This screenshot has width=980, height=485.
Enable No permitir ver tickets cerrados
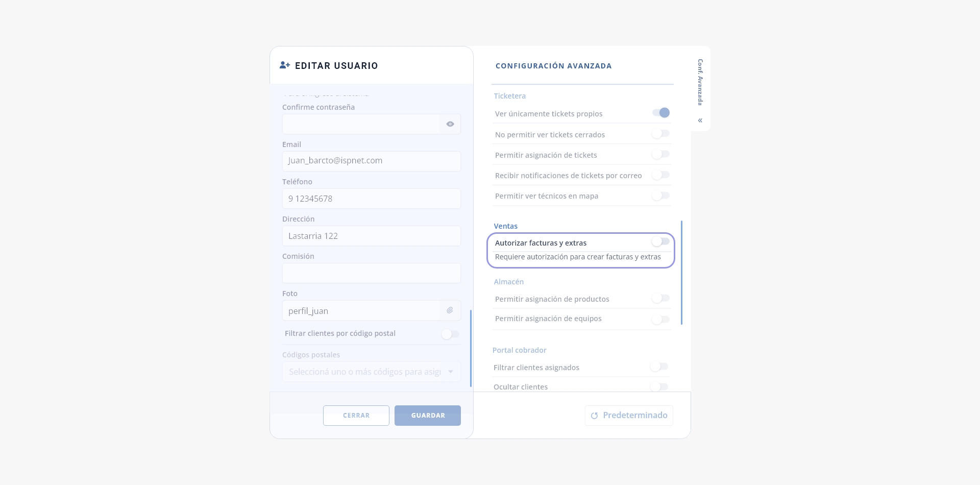(x=660, y=134)
